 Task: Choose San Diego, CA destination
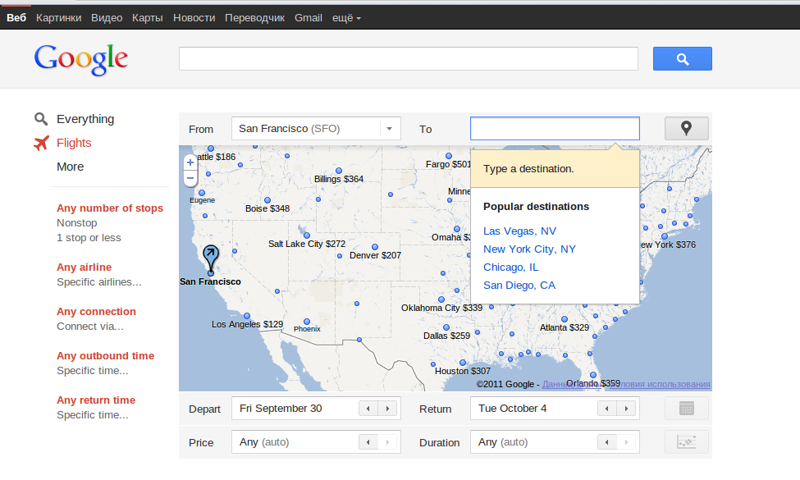click(x=519, y=286)
